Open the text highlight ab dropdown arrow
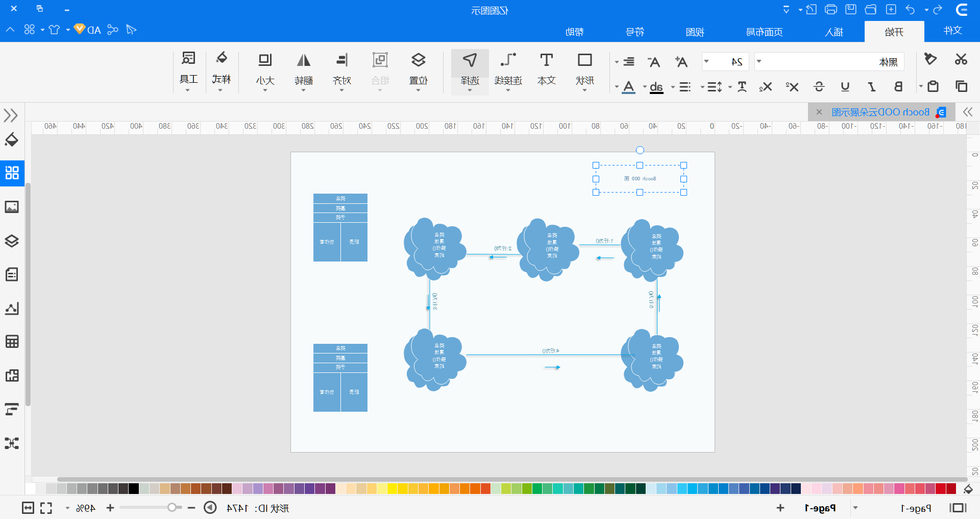980x519 pixels. pos(645,87)
